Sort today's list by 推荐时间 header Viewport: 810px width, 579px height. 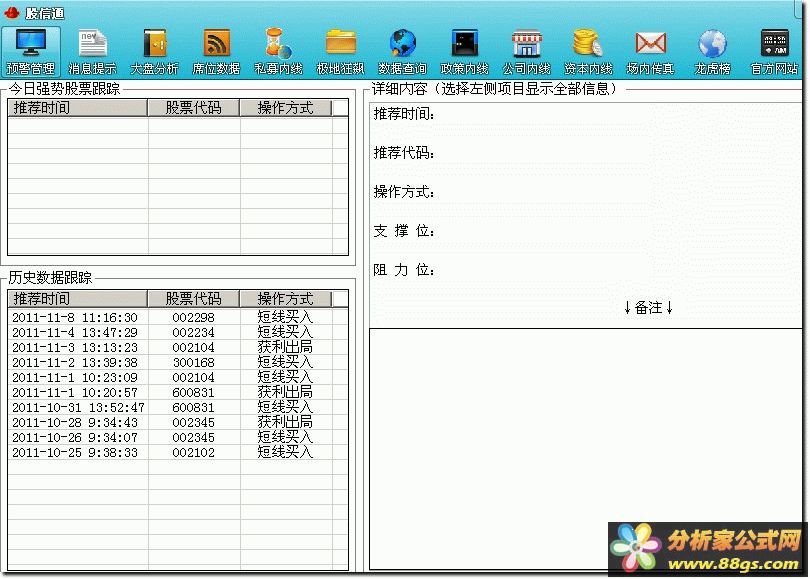77,108
